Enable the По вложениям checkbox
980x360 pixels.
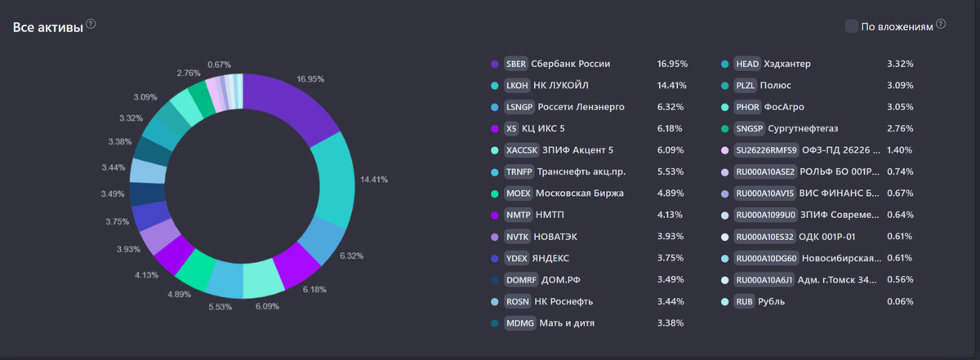(852, 26)
